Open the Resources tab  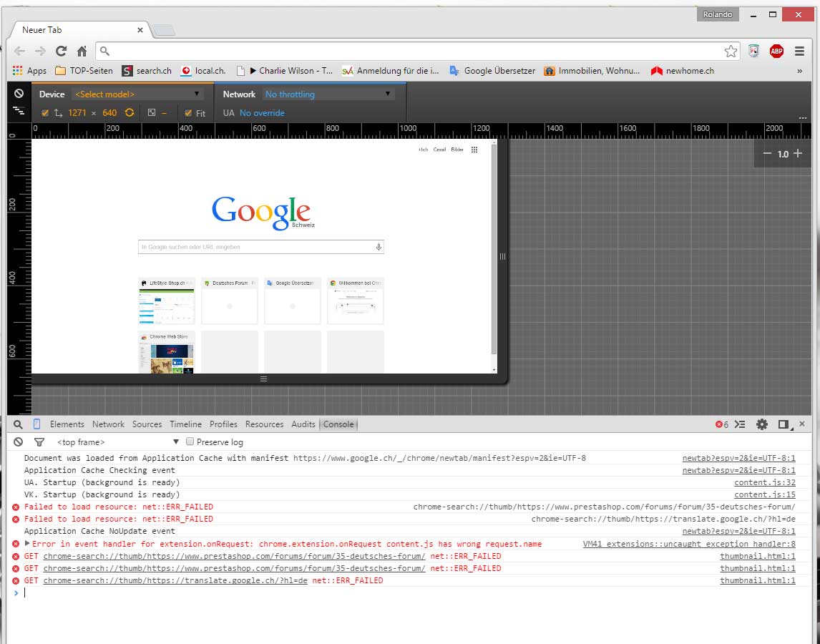point(264,424)
